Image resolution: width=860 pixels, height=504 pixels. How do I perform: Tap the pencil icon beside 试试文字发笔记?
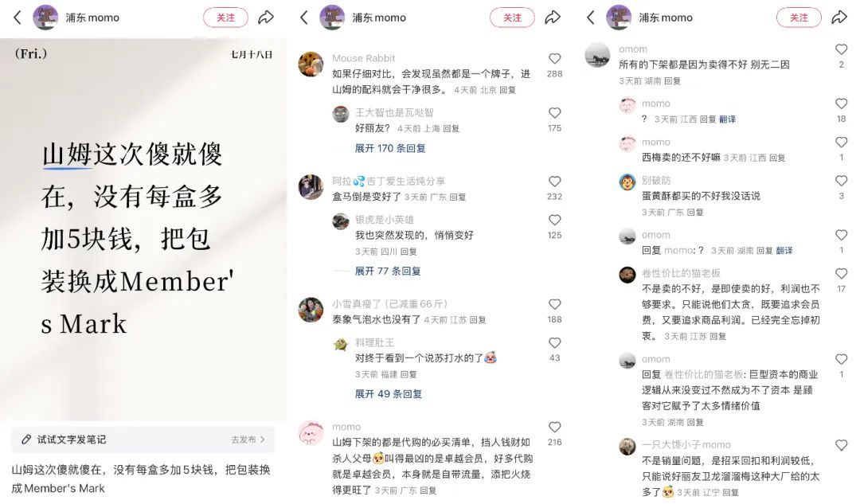(x=25, y=440)
